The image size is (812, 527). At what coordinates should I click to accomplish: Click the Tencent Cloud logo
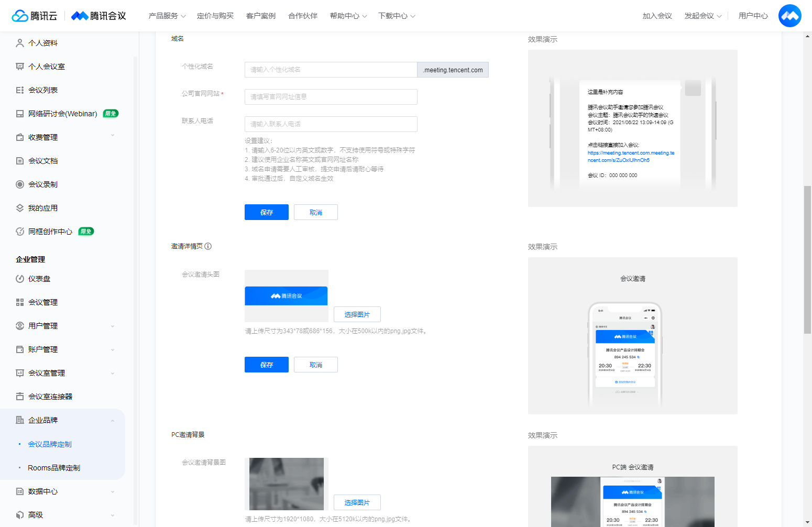click(35, 16)
